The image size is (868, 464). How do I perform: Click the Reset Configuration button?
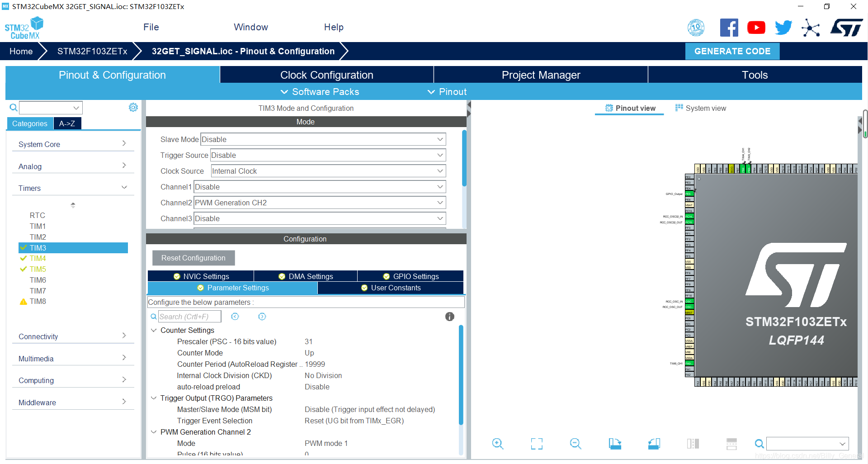[x=193, y=258]
